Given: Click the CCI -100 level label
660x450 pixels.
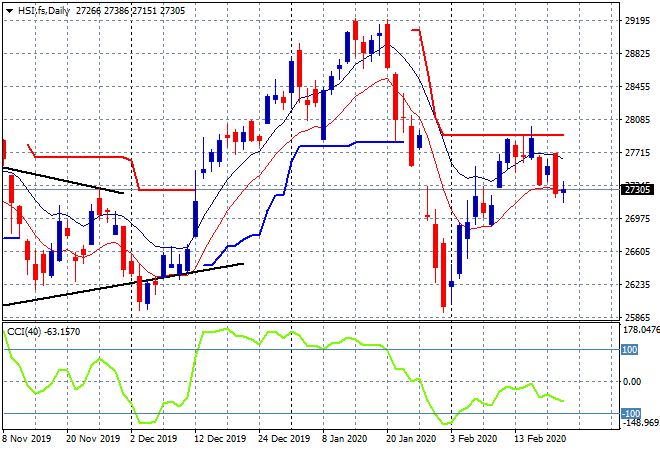Looking at the screenshot, I should pyautogui.click(x=631, y=413).
